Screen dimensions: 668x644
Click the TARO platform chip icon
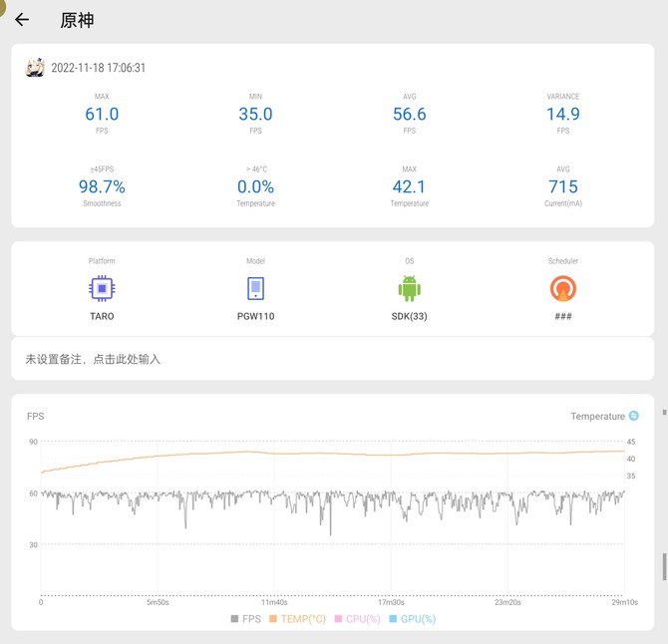click(x=101, y=289)
